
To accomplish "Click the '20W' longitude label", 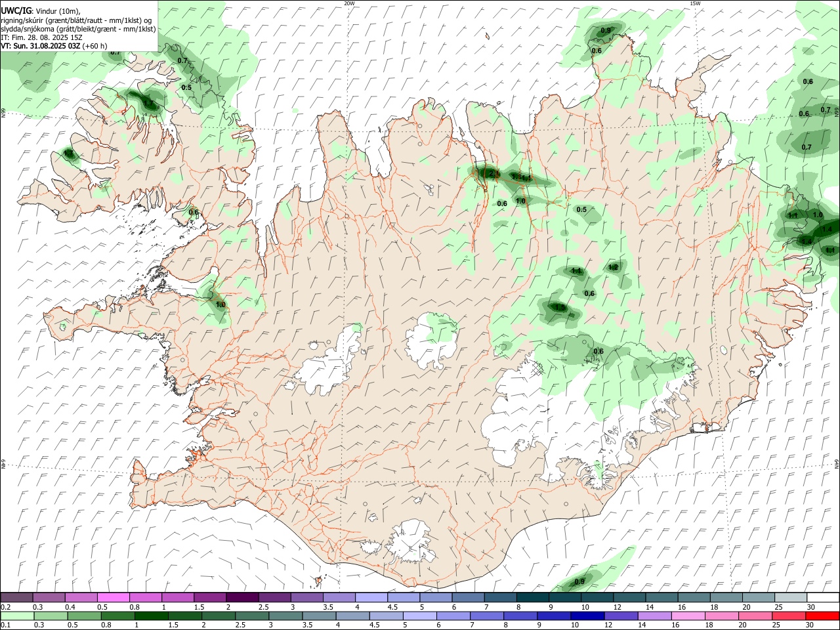I will 349,3.
